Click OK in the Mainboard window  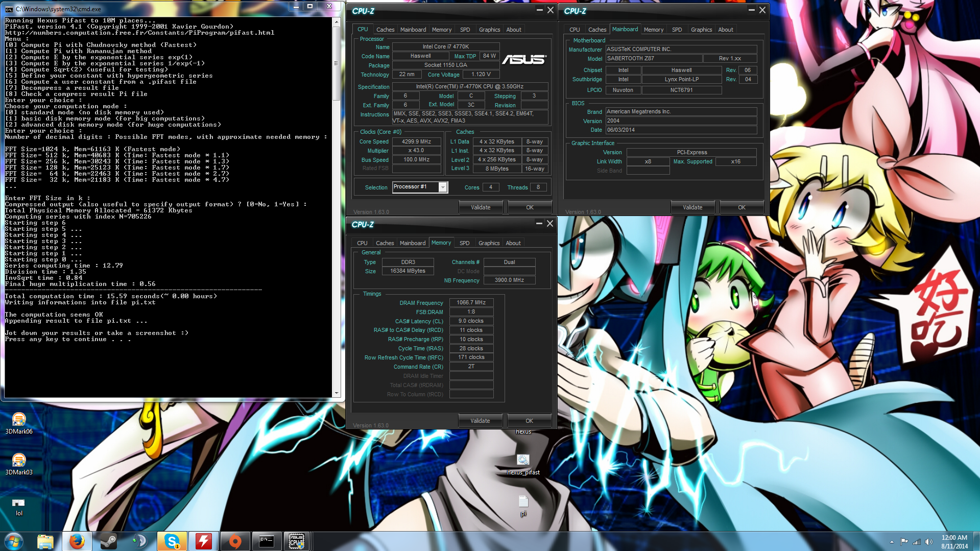(742, 207)
